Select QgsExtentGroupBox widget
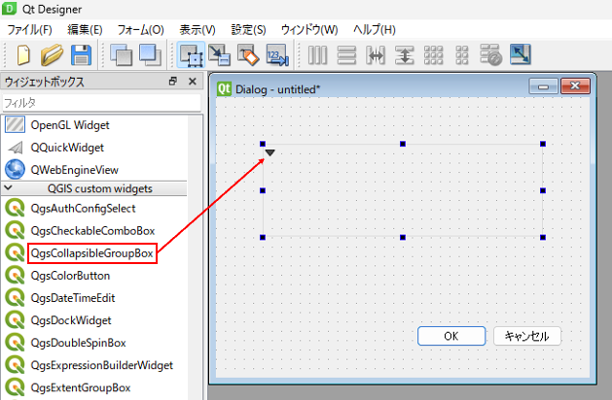The width and height of the screenshot is (612, 400). (80, 388)
